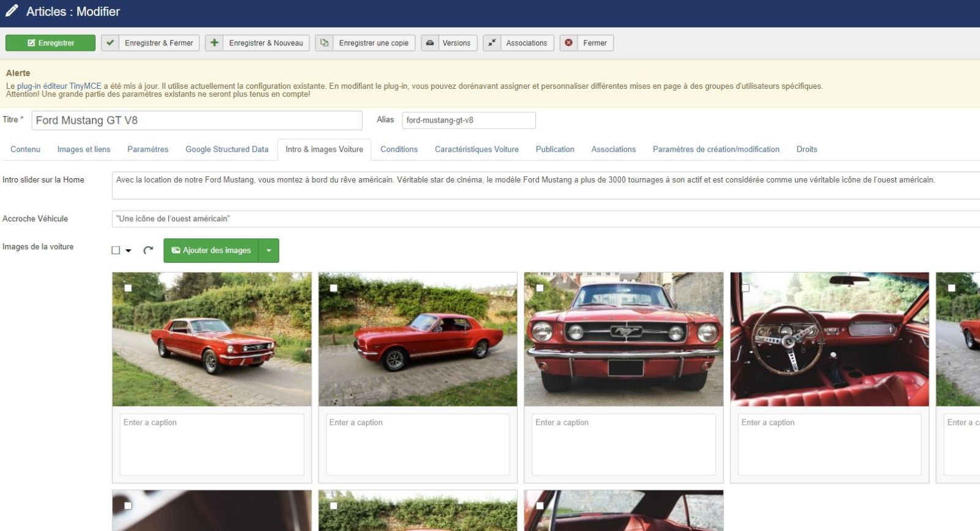
Task: Click the first Mustang side-view thumbnail
Action: point(212,339)
